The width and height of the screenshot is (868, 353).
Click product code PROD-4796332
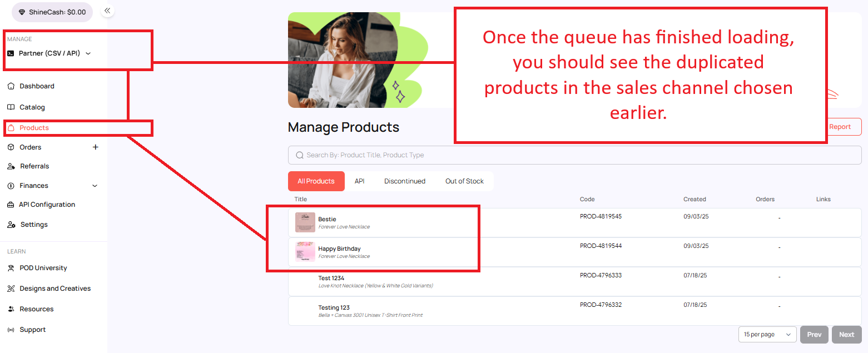point(601,305)
